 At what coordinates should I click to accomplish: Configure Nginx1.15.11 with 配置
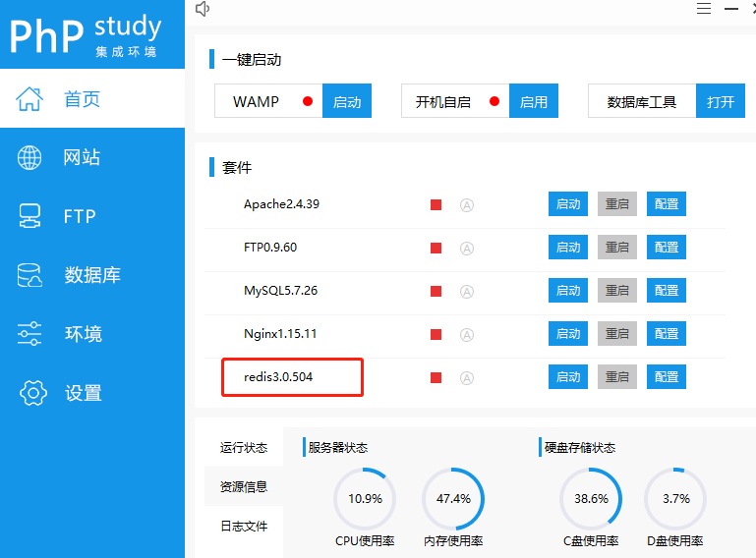(x=667, y=333)
